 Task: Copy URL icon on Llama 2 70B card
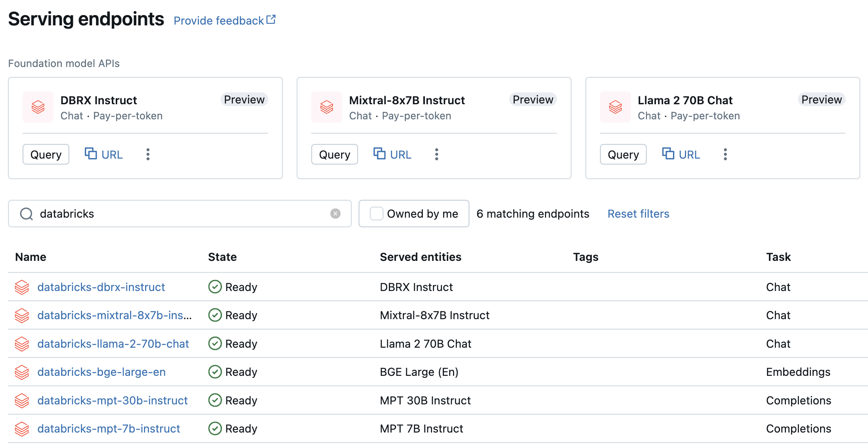click(x=668, y=154)
